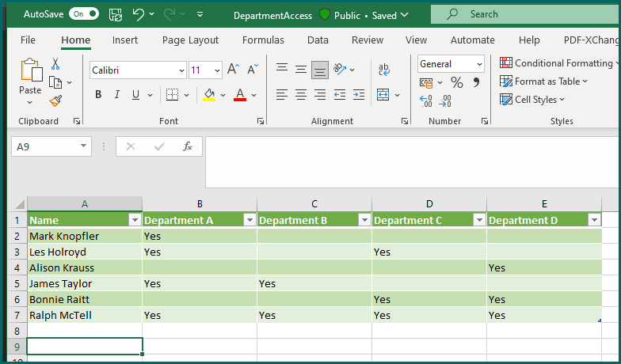The height and width of the screenshot is (364, 621).
Task: Increase indent
Action: (358, 95)
